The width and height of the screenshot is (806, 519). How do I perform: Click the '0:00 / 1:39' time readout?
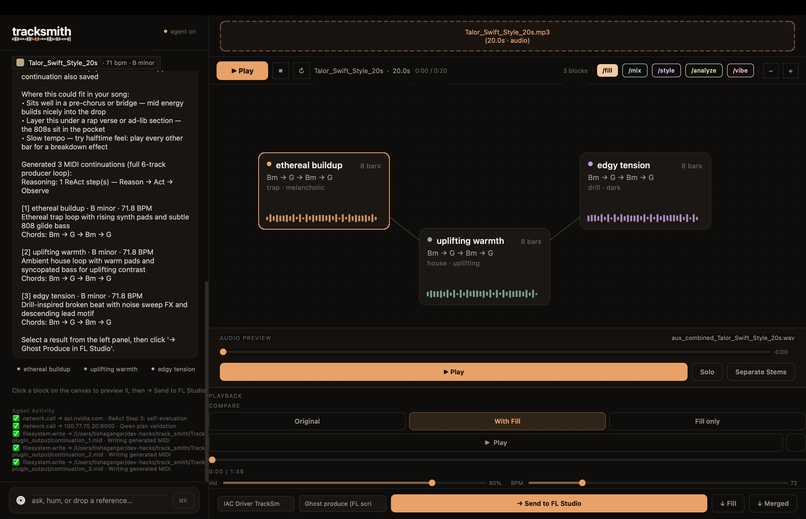click(x=226, y=471)
